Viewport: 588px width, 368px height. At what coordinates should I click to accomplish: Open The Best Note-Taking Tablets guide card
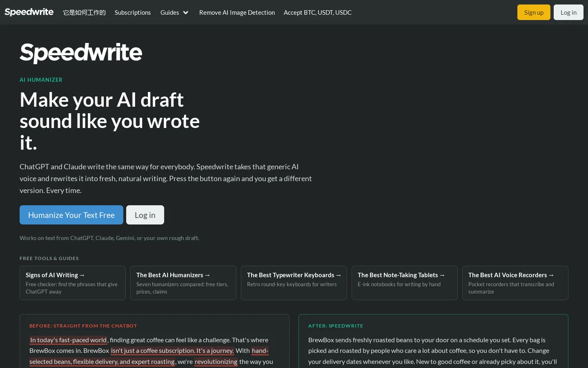point(405,283)
